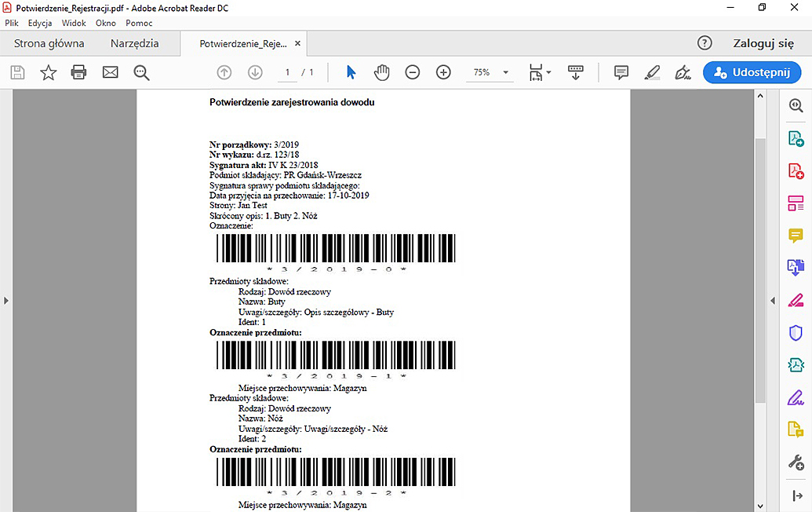Screen dimensions: 812x512
Task: Collapse the right tools pane arrow-bar icon
Action: pyautogui.click(x=798, y=496)
